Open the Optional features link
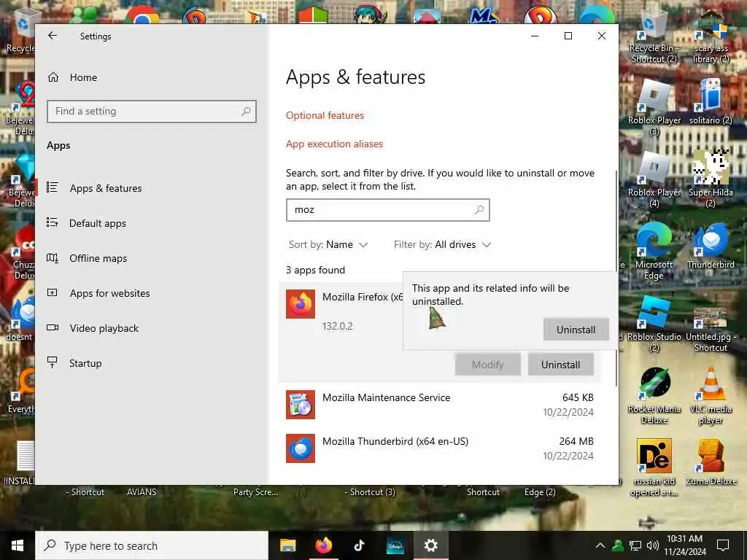The width and height of the screenshot is (747, 560). coord(325,115)
